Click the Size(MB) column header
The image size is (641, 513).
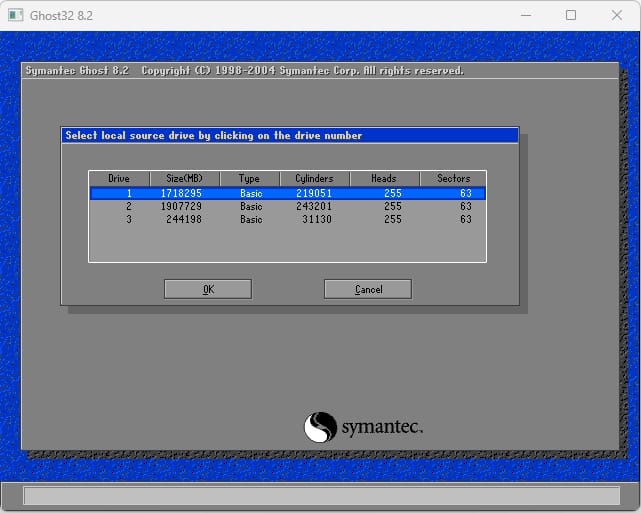tap(185, 179)
